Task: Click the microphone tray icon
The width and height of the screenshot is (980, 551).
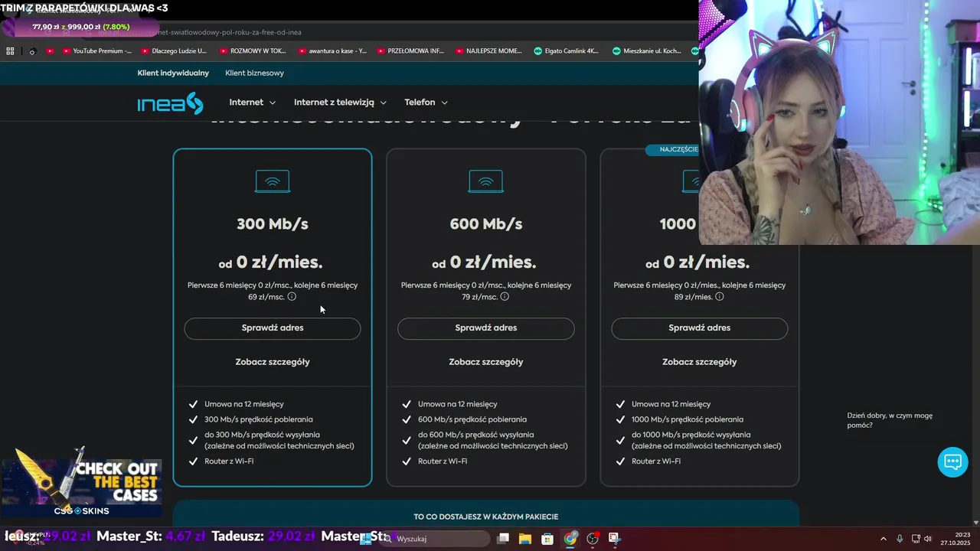Action: pyautogui.click(x=900, y=539)
